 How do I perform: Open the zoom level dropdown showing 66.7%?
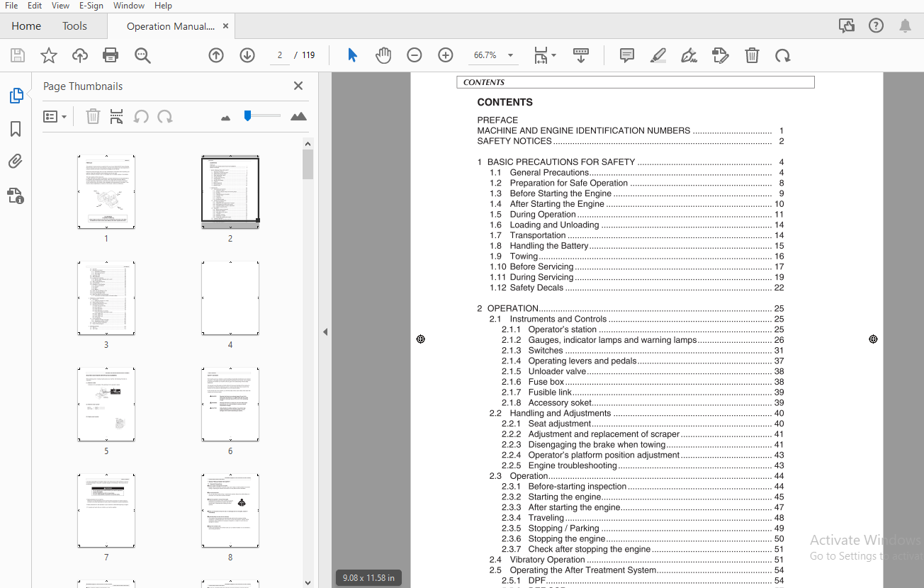493,55
